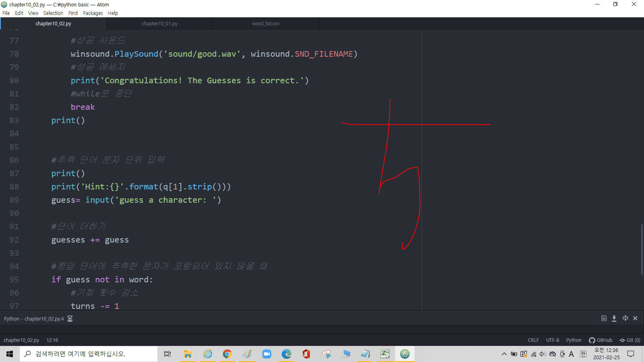This screenshot has height=362, width=644.
Task: Show hidden system tray icons
Action: click(x=504, y=354)
